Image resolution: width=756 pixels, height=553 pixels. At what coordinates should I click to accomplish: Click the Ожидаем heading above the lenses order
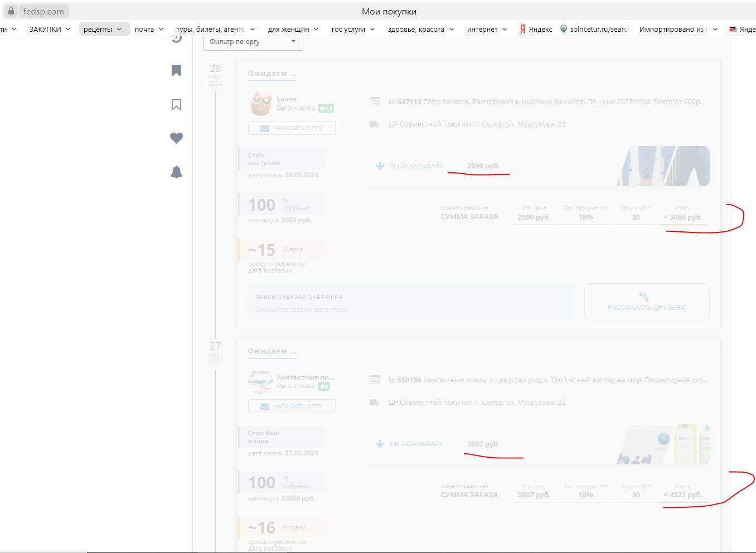(x=272, y=351)
